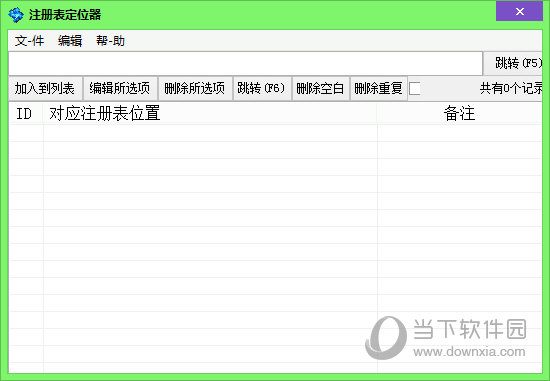Screen dimensions: 550x381
Task: Click the 编辑所选项 button
Action: click(x=120, y=88)
